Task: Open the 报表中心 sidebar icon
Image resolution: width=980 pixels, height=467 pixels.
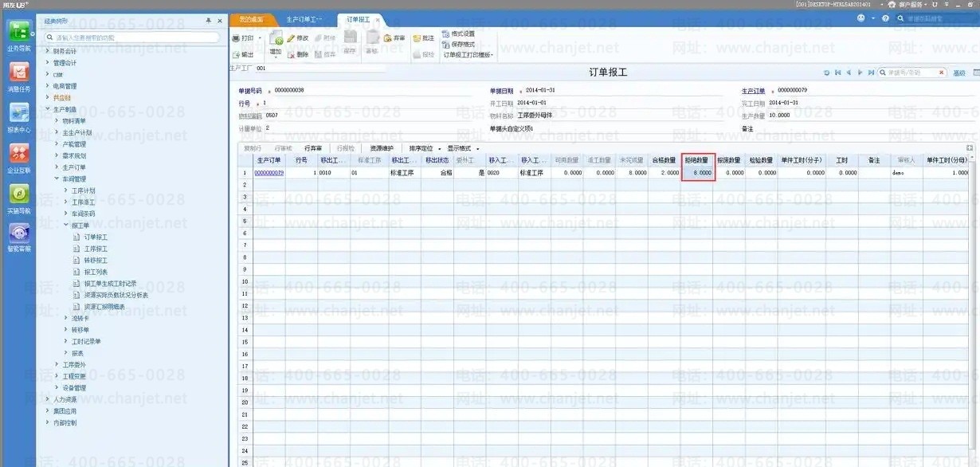Action: 19,112
